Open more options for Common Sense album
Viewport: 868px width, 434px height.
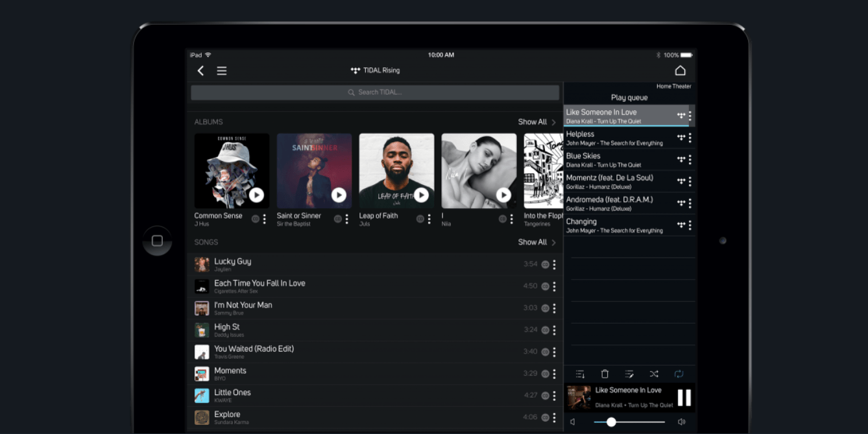tap(265, 219)
